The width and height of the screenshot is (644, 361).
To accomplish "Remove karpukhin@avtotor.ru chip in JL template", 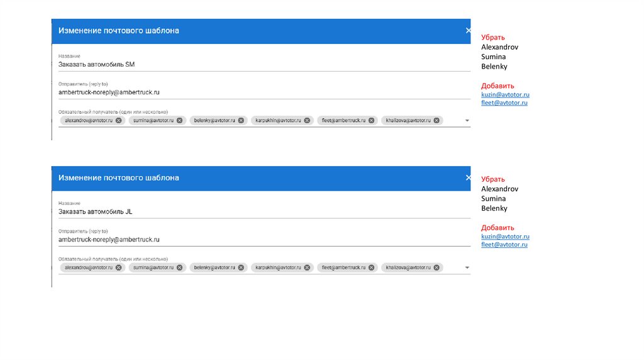I will point(307,267).
